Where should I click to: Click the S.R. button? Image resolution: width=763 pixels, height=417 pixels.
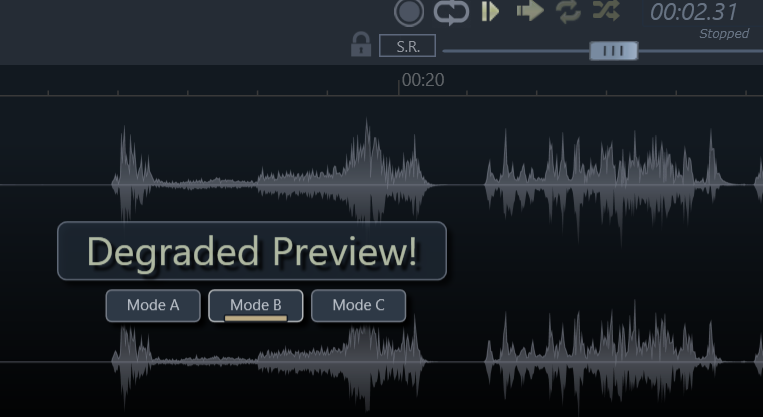(x=407, y=46)
